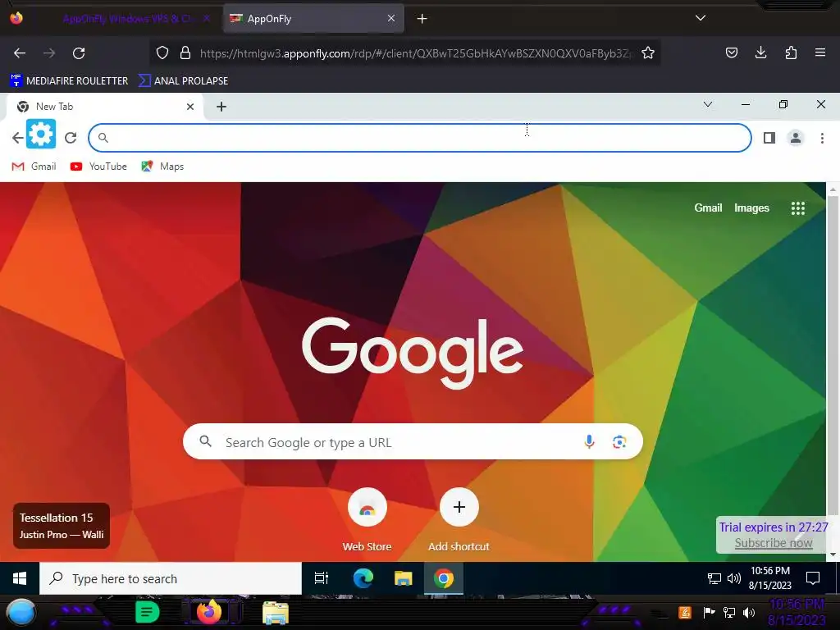Start voice search with microphone
The height and width of the screenshot is (630, 840).
pos(589,442)
